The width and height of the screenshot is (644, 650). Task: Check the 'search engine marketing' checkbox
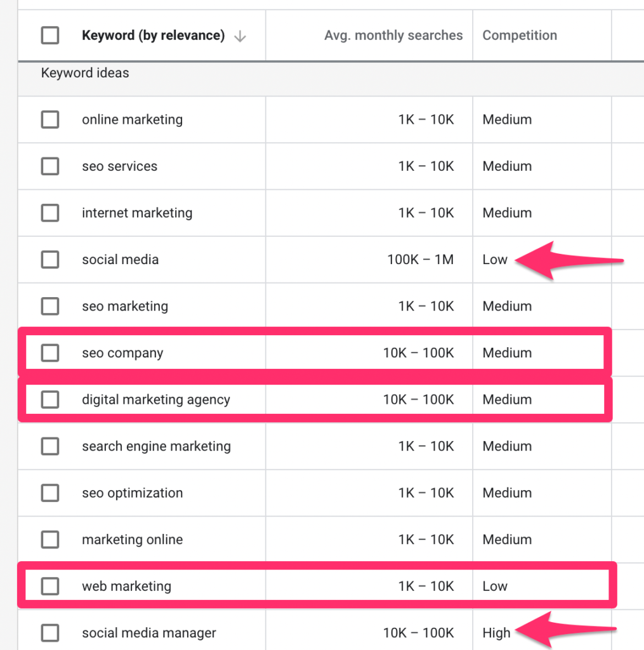tap(50, 446)
